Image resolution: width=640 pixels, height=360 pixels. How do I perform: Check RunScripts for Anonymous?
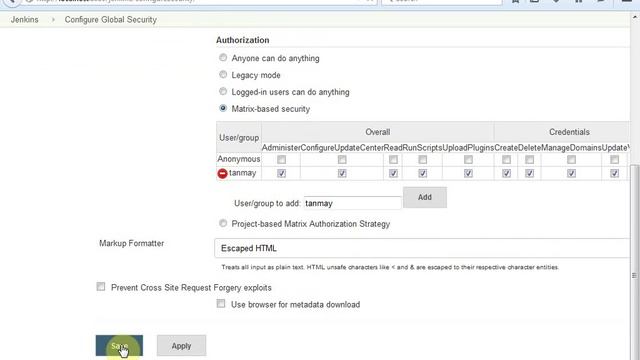(422, 160)
